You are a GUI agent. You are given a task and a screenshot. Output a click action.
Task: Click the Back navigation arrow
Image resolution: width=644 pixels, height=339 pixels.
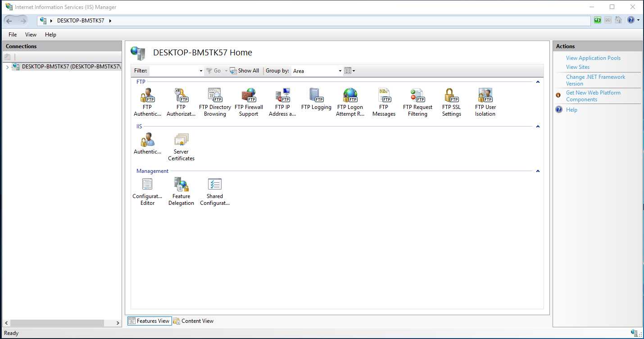point(9,21)
